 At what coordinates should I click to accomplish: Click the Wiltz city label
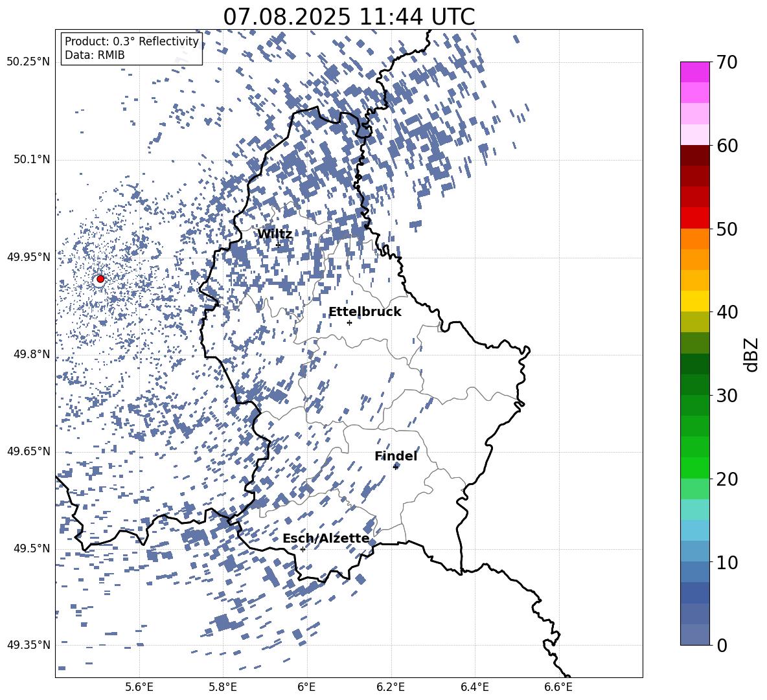pyautogui.click(x=275, y=234)
